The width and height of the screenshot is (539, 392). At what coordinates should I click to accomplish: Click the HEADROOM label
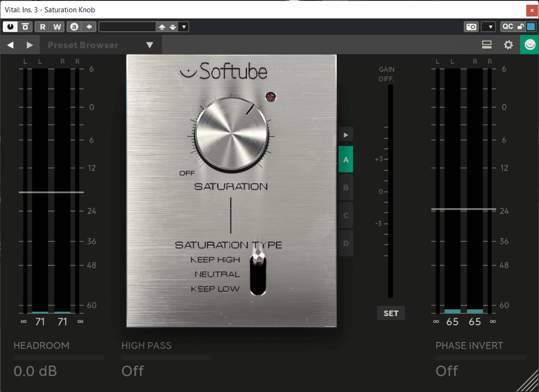pyautogui.click(x=41, y=345)
